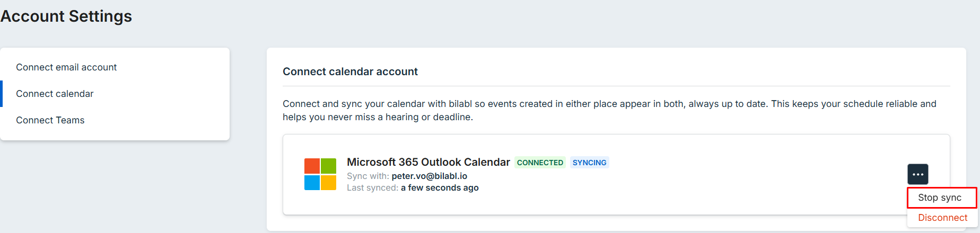The width and height of the screenshot is (980, 233).
Task: Select Stop sync from the menu
Action: click(x=942, y=198)
